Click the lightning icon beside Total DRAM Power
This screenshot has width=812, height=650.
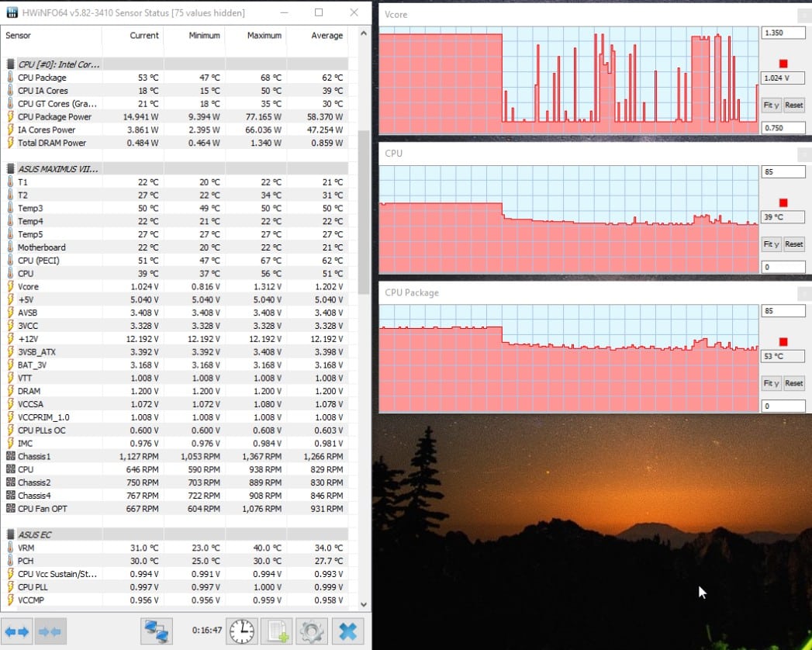(x=10, y=143)
